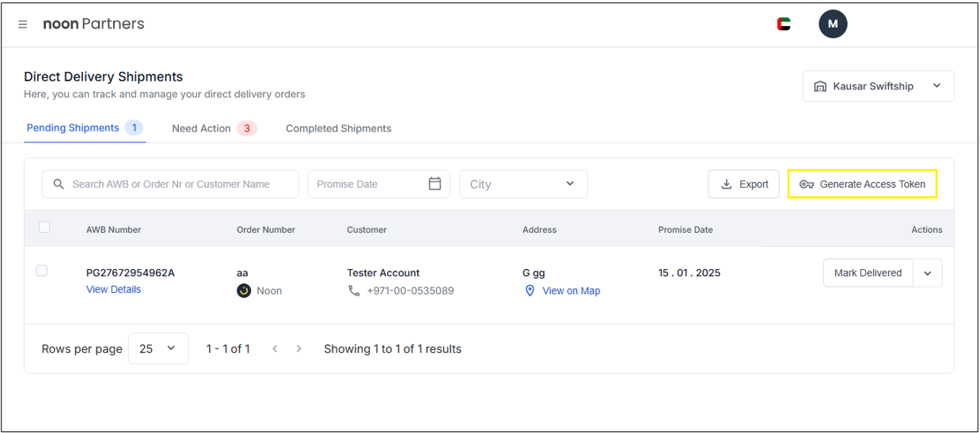Image resolution: width=980 pixels, height=433 pixels.
Task: Focus the Search AWB or Order field
Action: (x=178, y=184)
